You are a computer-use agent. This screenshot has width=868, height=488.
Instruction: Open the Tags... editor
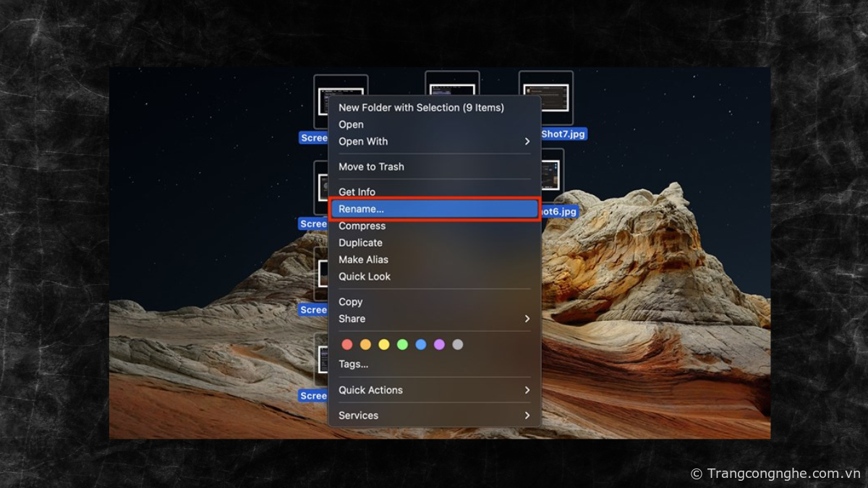coord(354,364)
